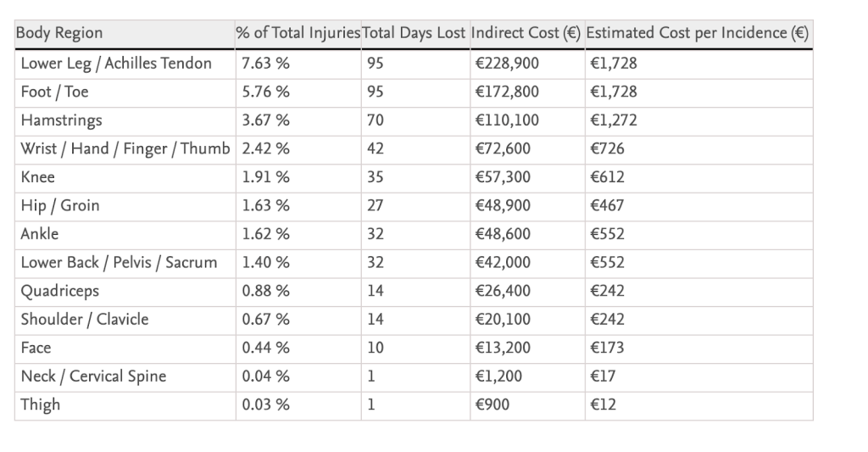Select the Neck / Cervical Spine cell
868x452 pixels.
coord(93,377)
